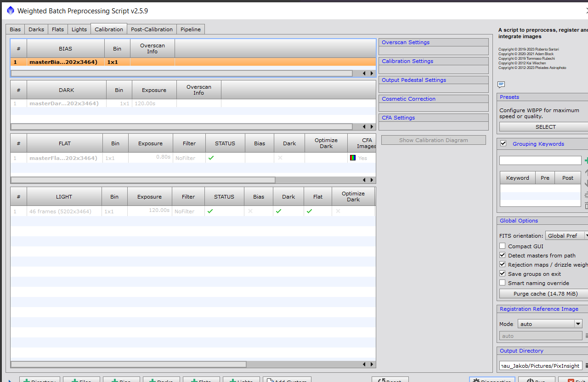Image resolution: width=588 pixels, height=382 pixels.
Task: Click the Dark cross mark in the FLAT row
Action: pos(280,158)
